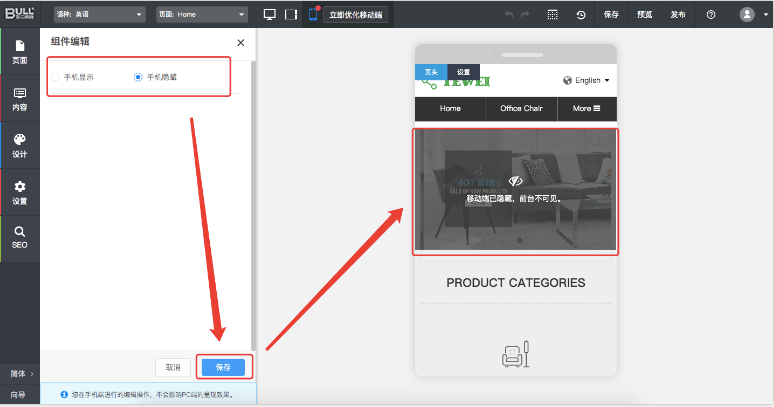
Task: Click the mobile phone view icon
Action: tap(313, 15)
